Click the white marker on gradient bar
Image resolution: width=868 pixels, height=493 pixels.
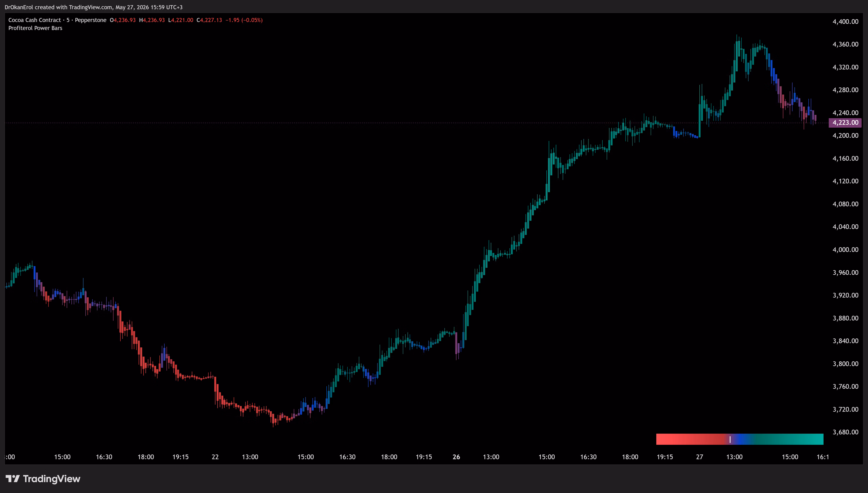coord(730,440)
